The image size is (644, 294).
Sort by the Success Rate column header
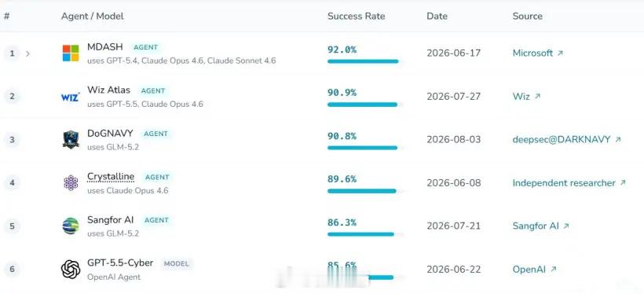[x=356, y=16]
